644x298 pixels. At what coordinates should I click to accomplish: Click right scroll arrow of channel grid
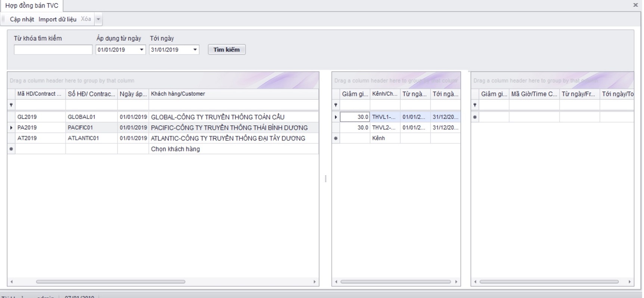point(456,282)
